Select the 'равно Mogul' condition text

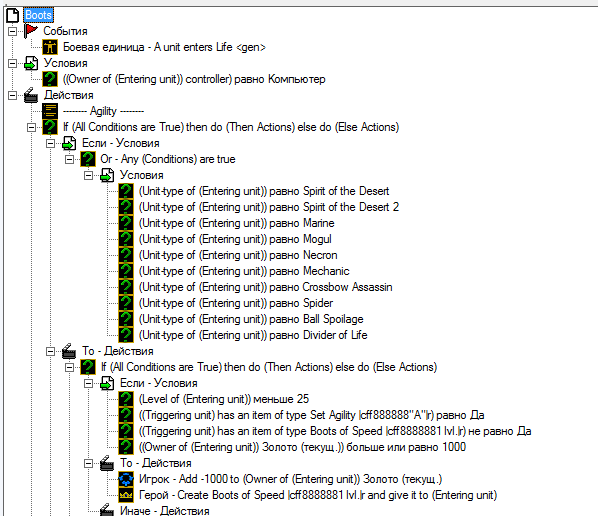[x=235, y=239]
